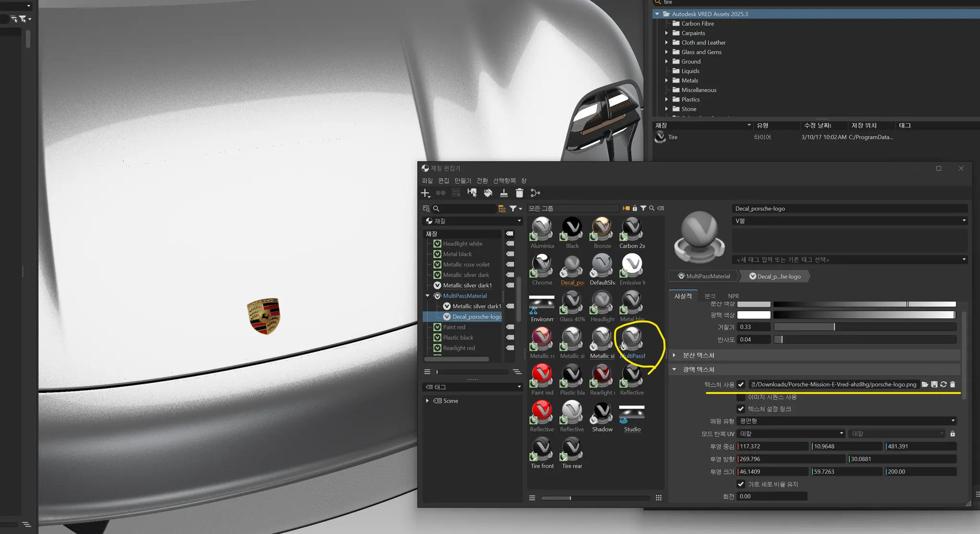Click the reload texture refresh icon

(x=943, y=385)
